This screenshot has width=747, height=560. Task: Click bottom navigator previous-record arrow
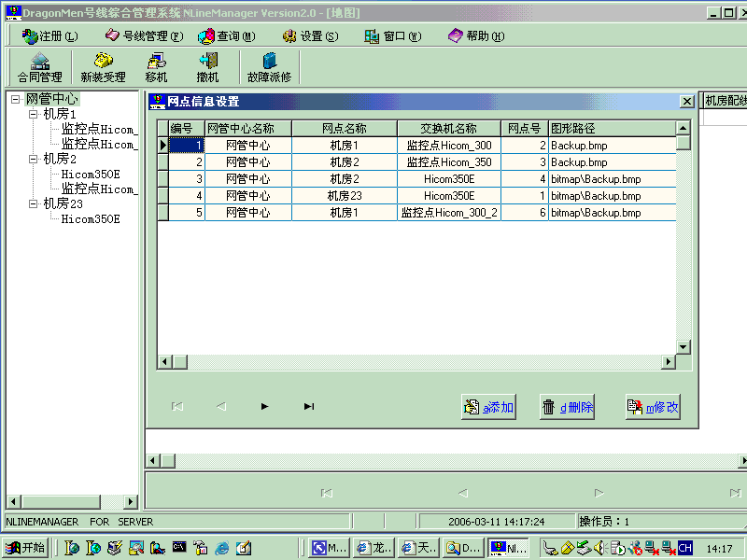[462, 493]
